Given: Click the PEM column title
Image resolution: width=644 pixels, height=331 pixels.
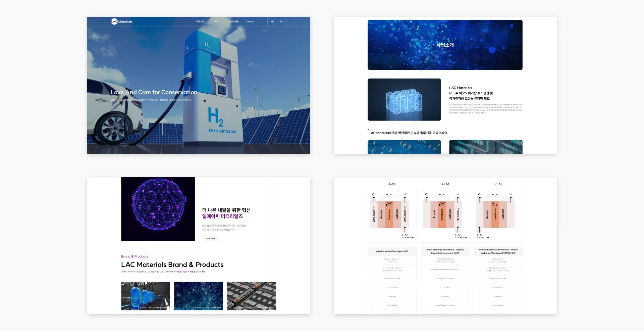Looking at the screenshot, I should 498,184.
